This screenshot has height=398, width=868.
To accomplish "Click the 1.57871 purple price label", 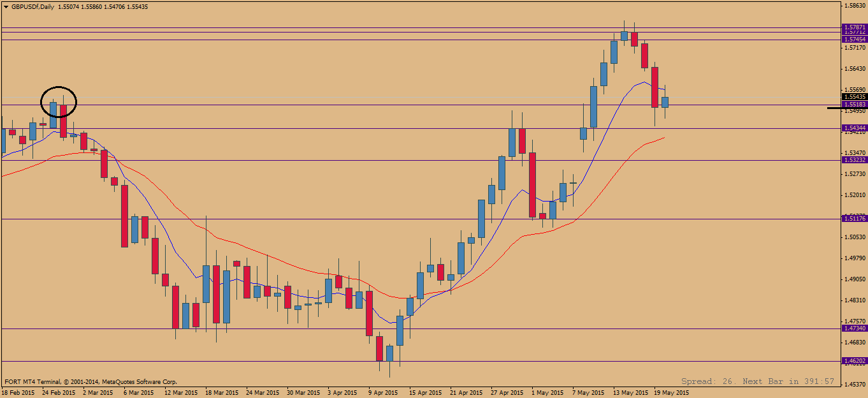I will tap(855, 28).
